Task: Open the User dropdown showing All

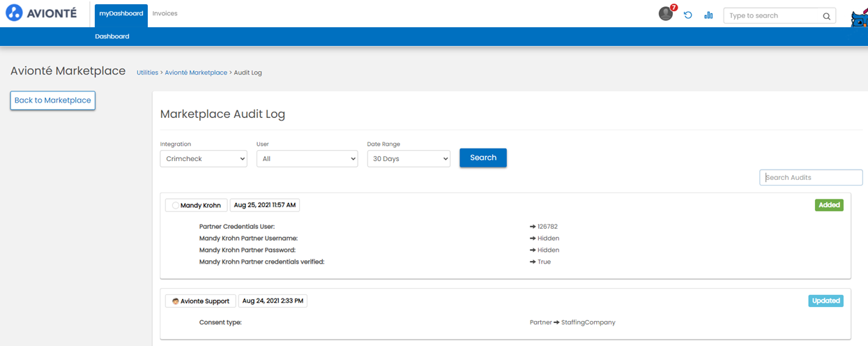Action: tap(307, 158)
